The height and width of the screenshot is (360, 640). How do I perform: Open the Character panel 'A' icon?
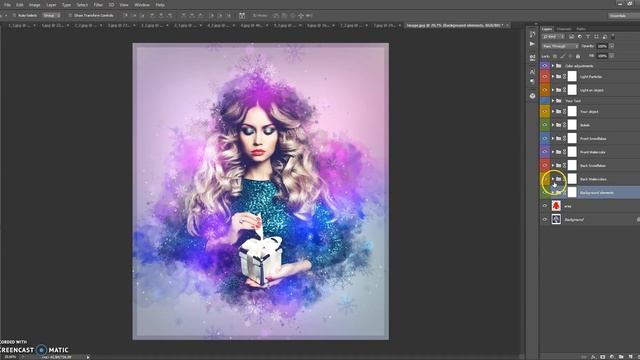pyautogui.click(x=532, y=72)
